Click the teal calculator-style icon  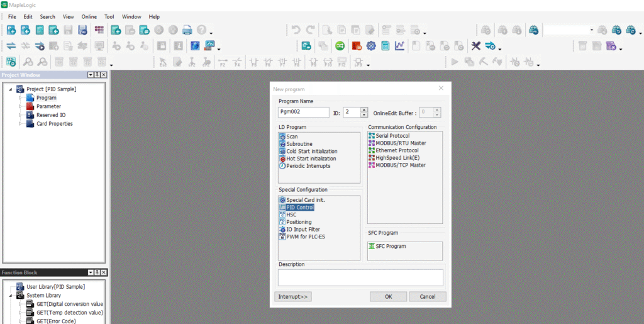[x=386, y=45]
